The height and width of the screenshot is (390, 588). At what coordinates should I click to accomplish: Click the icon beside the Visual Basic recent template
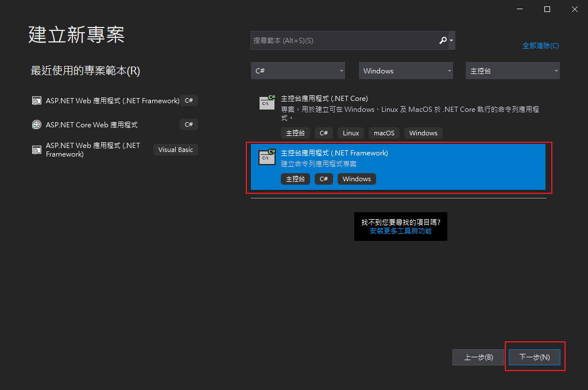[x=35, y=150]
